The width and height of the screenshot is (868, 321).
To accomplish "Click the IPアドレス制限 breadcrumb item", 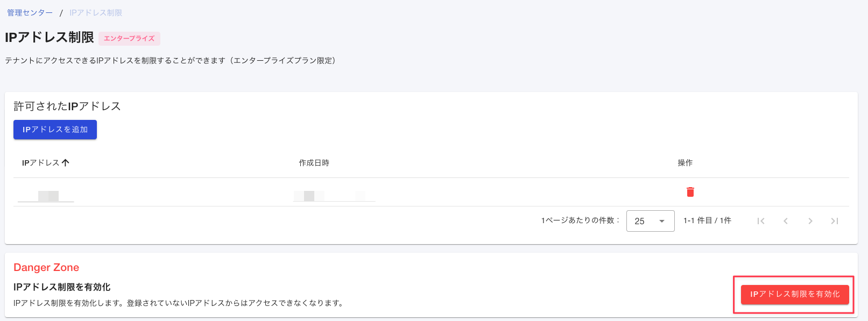I will click(x=96, y=12).
